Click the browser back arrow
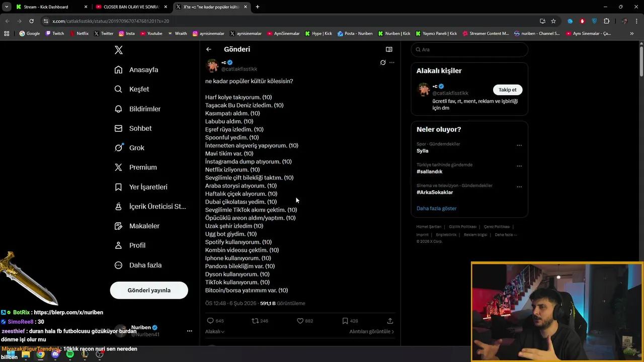 7,21
